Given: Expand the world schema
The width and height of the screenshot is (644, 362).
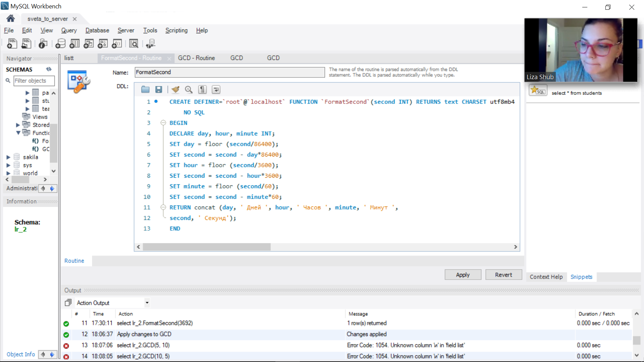Looking at the screenshot, I should click(8, 173).
